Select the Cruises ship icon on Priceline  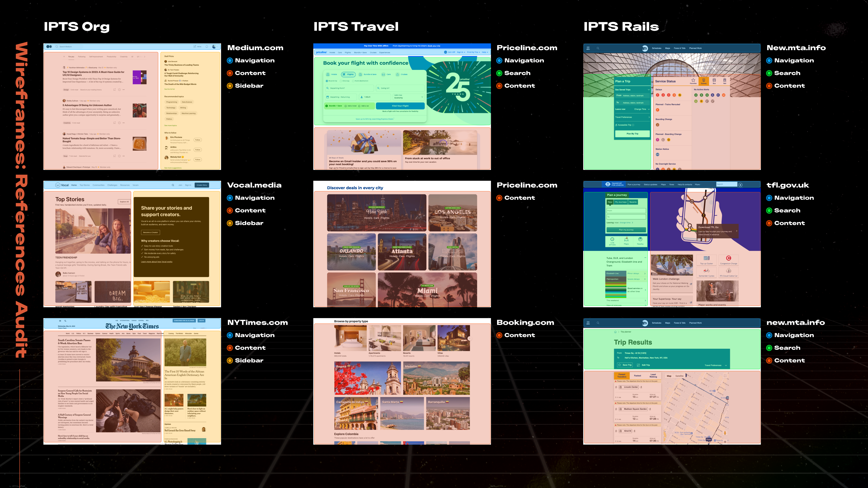pyautogui.click(x=398, y=74)
